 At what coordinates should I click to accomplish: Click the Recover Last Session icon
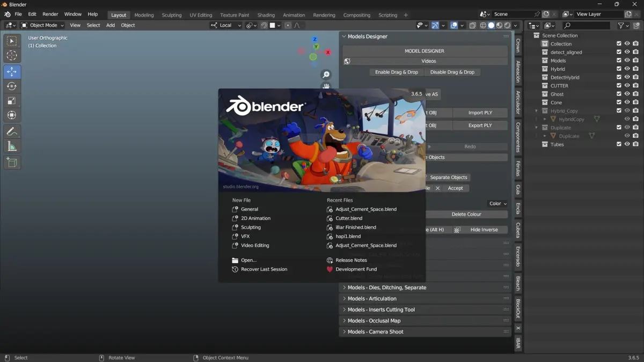point(235,269)
